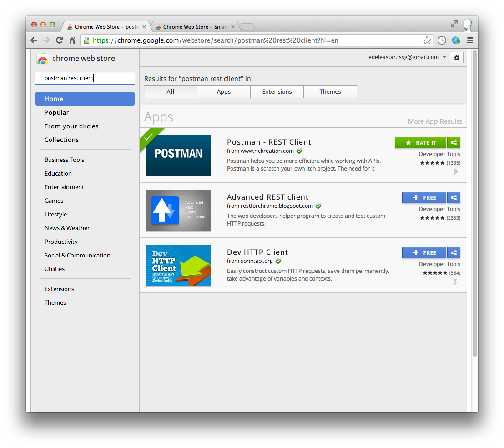Image resolution: width=504 pixels, height=448 pixels.
Task: Filter results by Themes tab
Action: click(330, 91)
